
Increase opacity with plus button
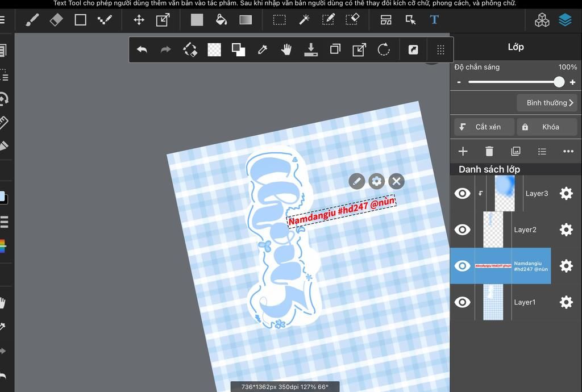click(x=573, y=82)
